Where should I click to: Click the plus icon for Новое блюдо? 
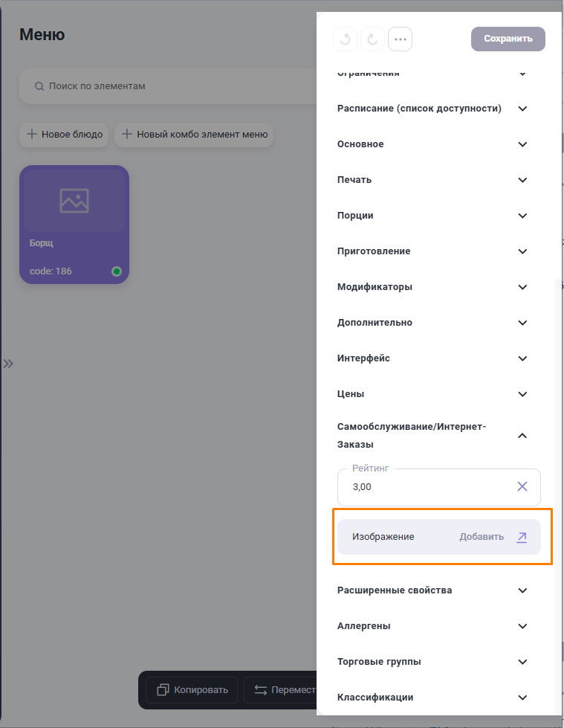(32, 135)
